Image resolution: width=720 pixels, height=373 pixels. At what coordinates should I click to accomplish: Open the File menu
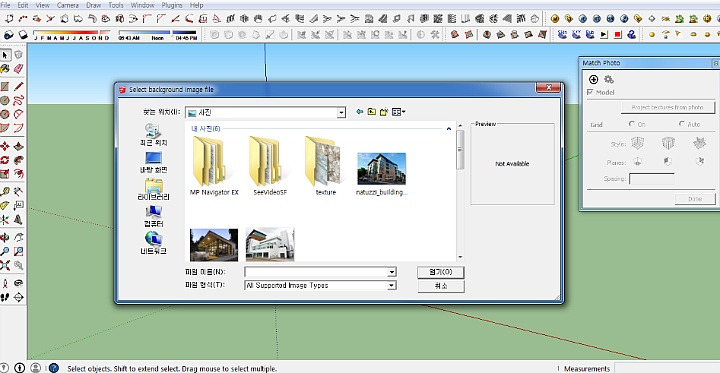click(x=6, y=5)
